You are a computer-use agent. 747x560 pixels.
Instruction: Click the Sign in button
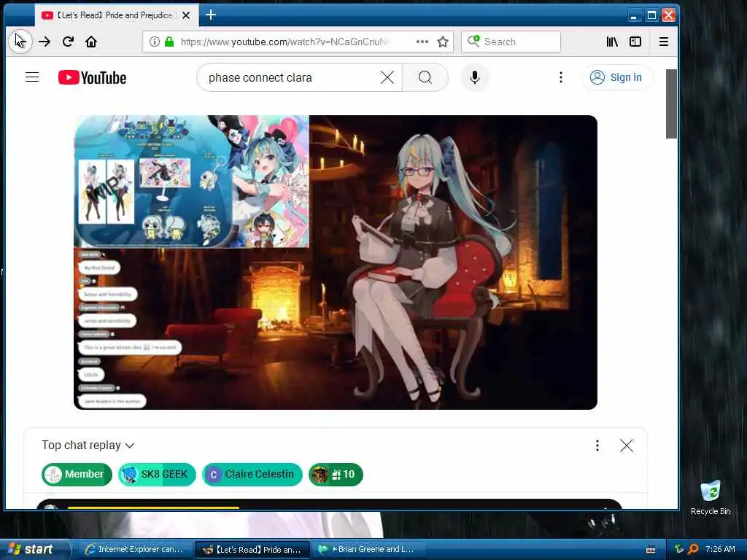click(x=616, y=77)
